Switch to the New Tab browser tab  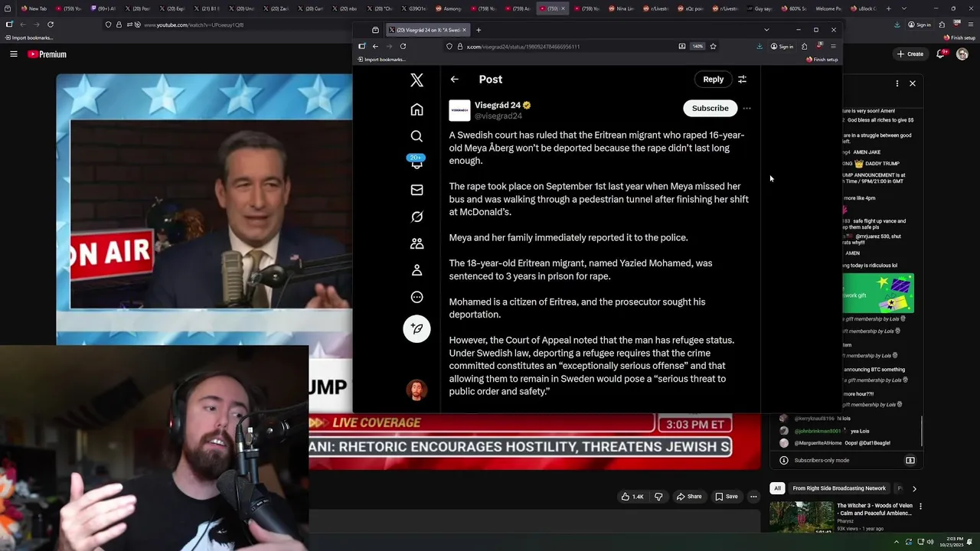point(36,8)
